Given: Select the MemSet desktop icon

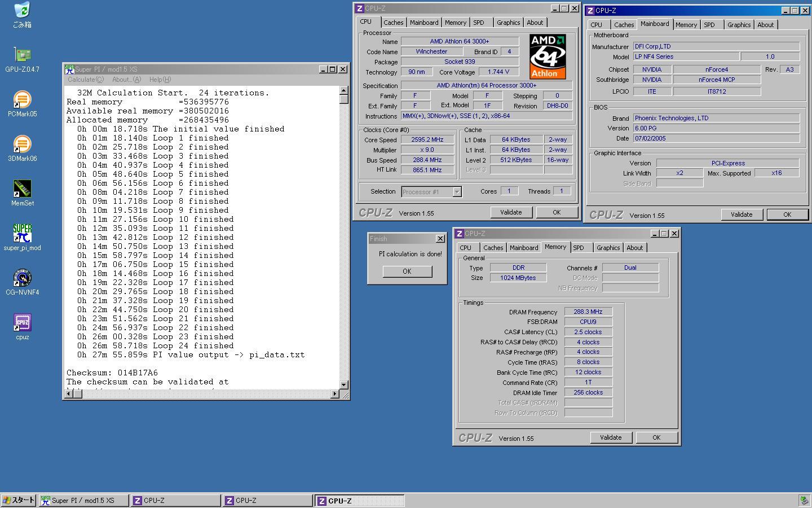Looking at the screenshot, I should point(22,189).
